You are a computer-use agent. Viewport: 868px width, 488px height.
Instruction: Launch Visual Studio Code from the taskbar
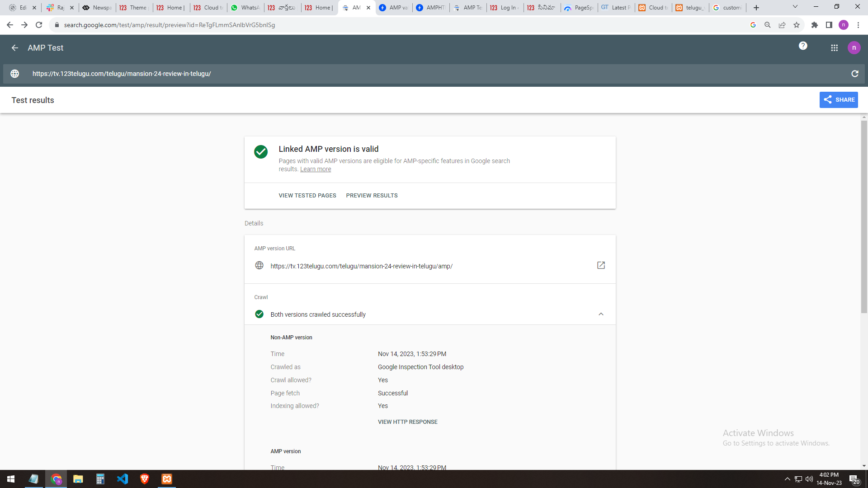click(123, 479)
